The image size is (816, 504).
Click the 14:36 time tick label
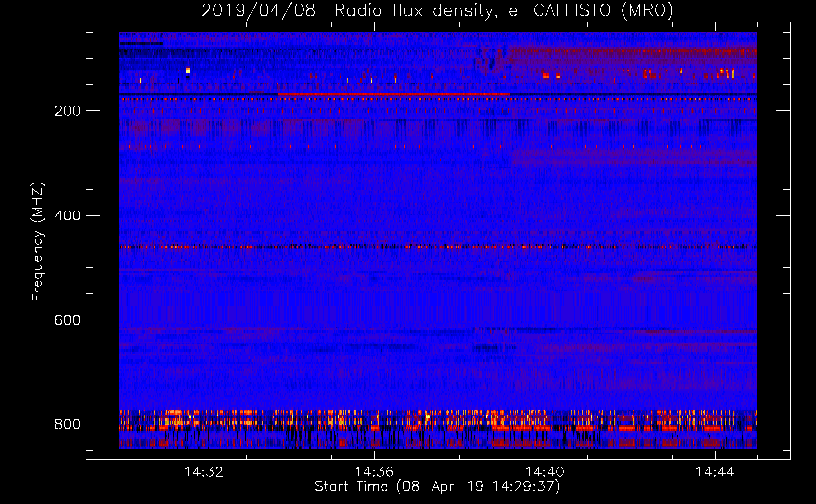(374, 472)
